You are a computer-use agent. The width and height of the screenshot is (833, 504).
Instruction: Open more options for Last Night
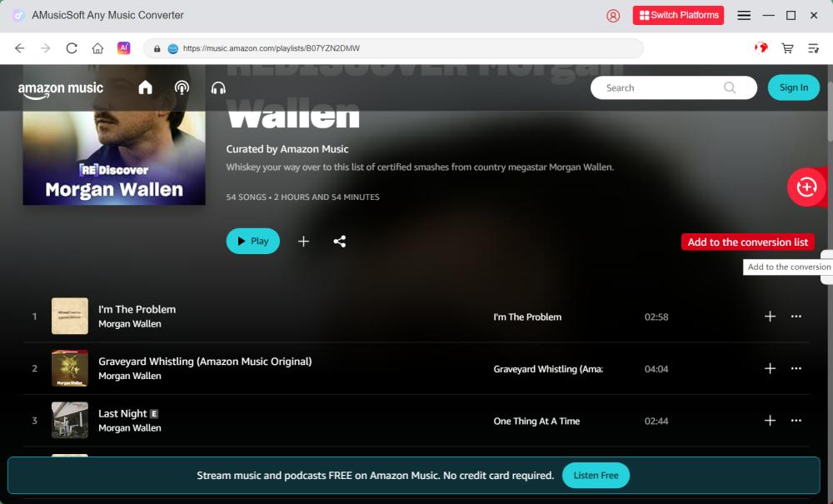pos(796,421)
